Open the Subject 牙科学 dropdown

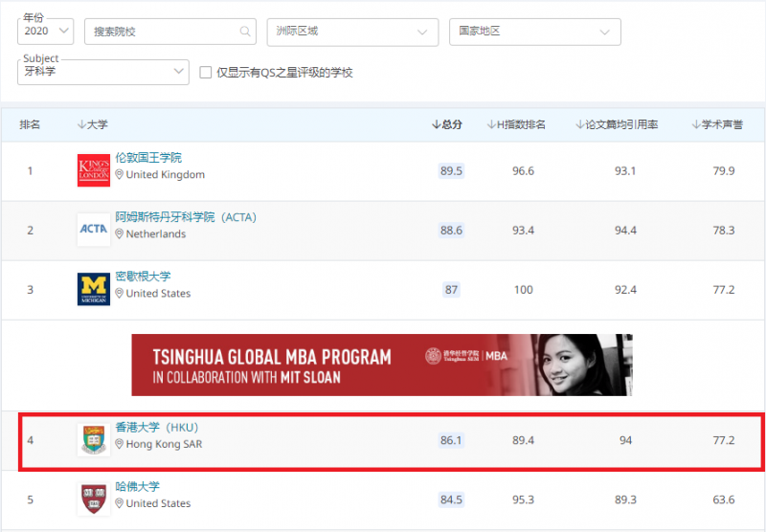tap(103, 72)
